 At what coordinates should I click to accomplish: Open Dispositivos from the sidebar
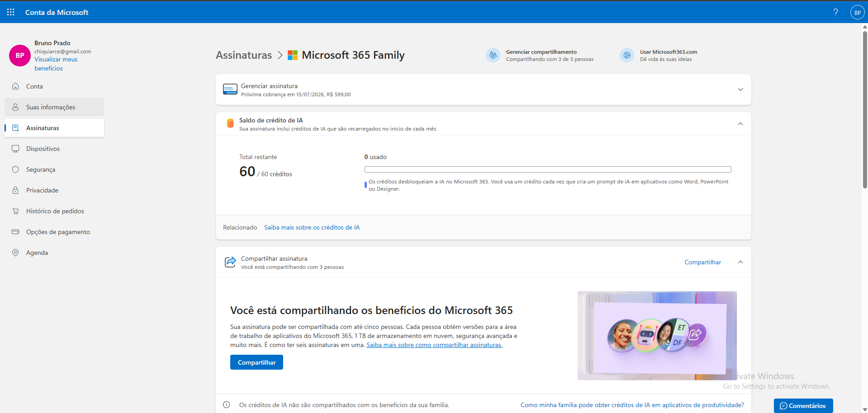tap(54, 149)
